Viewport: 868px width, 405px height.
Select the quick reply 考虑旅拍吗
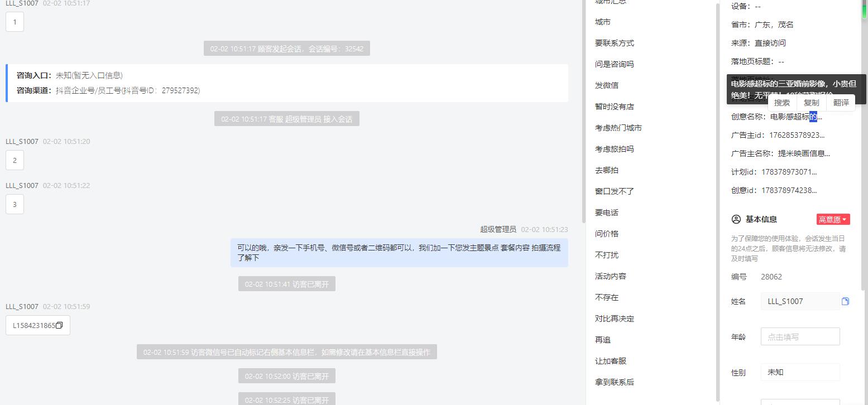tap(615, 149)
